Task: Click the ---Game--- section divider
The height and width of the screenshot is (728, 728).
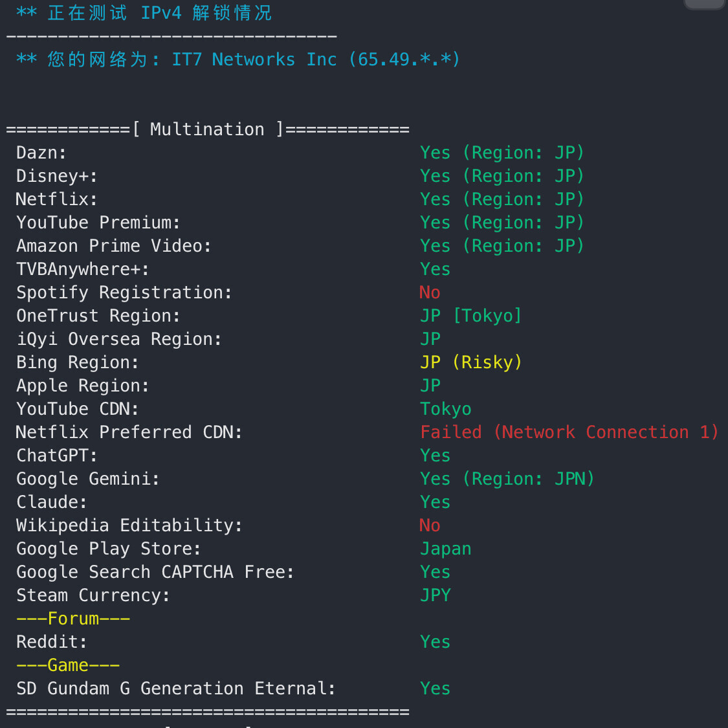Action: click(68, 665)
